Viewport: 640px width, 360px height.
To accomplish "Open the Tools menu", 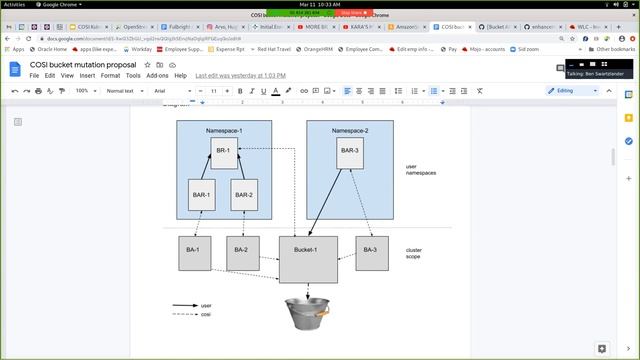I will tap(133, 76).
